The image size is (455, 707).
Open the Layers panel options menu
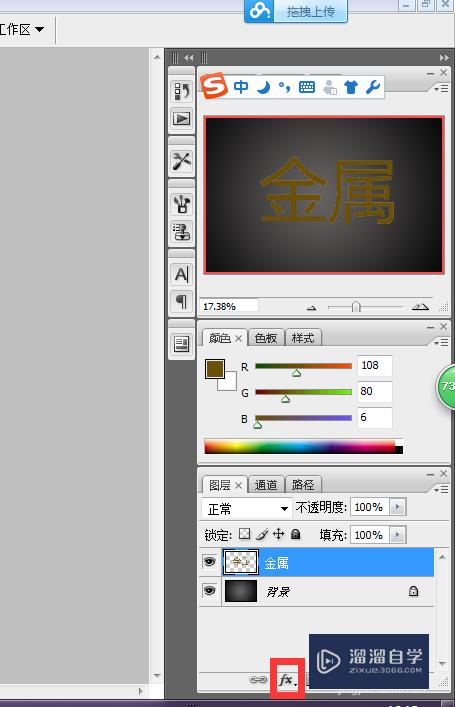coord(441,489)
